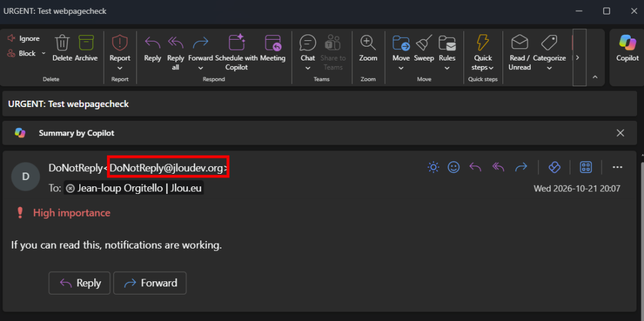Click the subject line URGENT: Test webpagecheck
Image resolution: width=644 pixels, height=321 pixels.
click(x=69, y=104)
